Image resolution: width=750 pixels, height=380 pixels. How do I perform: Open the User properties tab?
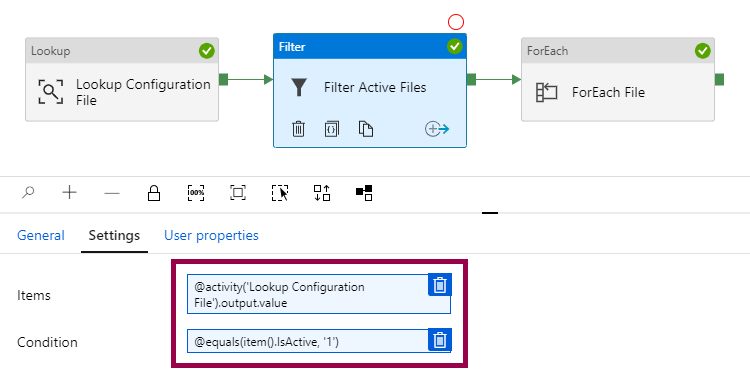tap(211, 235)
